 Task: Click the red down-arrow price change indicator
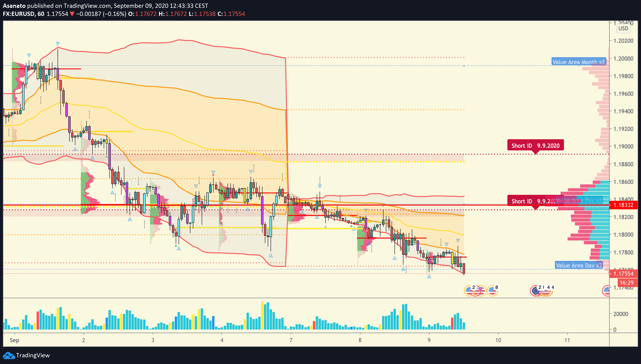click(72, 14)
